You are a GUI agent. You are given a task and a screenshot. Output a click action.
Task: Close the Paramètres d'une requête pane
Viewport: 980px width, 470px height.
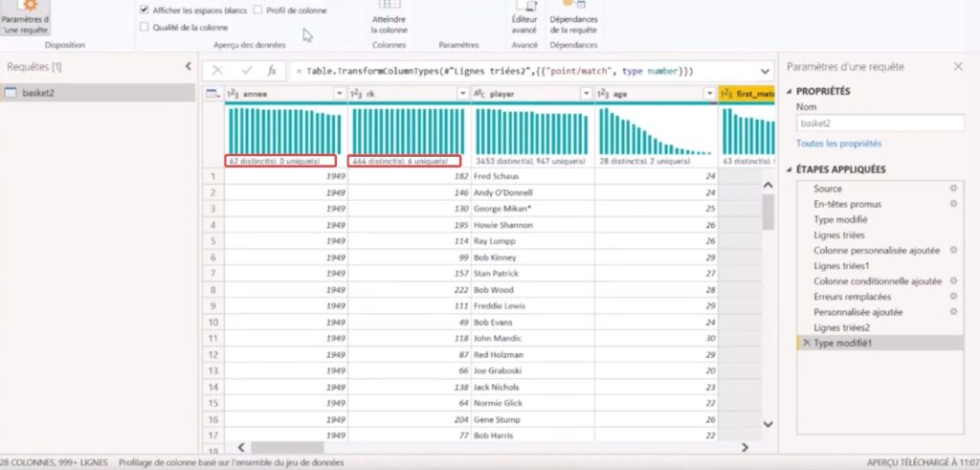tap(957, 66)
